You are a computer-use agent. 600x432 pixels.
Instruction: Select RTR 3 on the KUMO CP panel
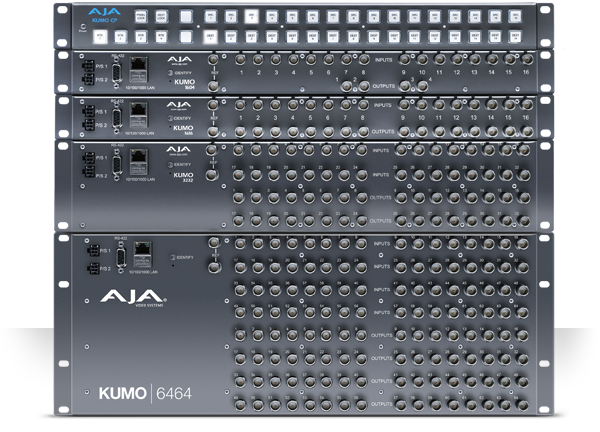[x=141, y=37]
